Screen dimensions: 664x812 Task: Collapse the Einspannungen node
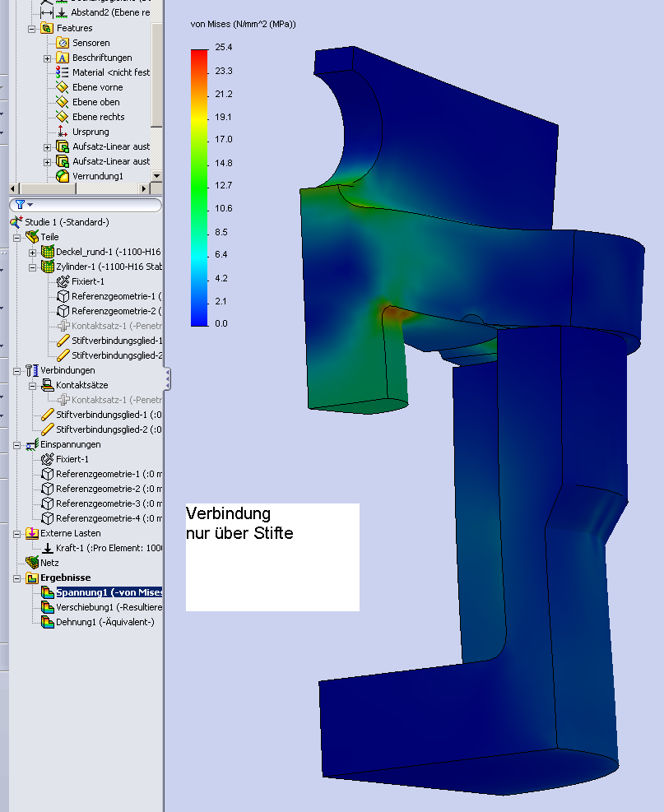[x=16, y=445]
